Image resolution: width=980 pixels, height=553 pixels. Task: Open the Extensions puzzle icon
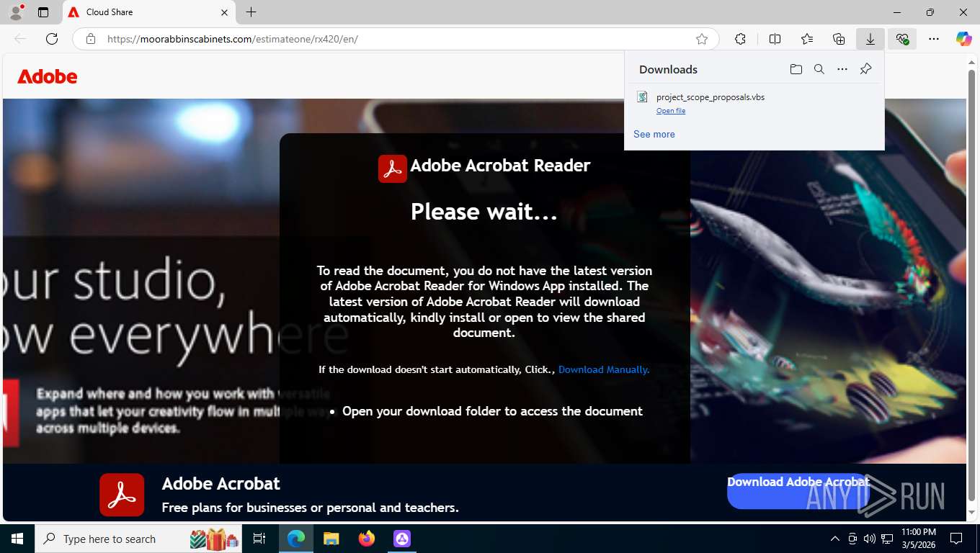[x=740, y=39]
